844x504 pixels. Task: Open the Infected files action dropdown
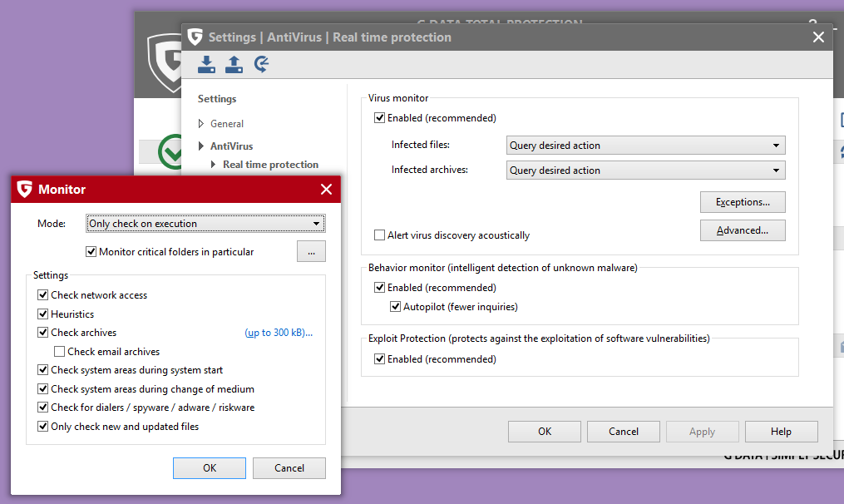(646, 146)
